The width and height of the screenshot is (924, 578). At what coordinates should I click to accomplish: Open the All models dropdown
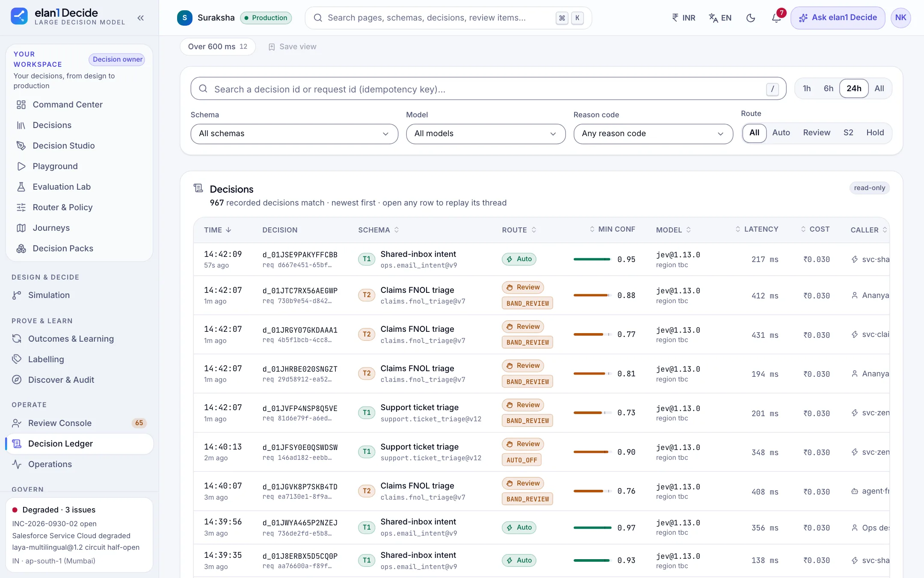click(x=486, y=134)
